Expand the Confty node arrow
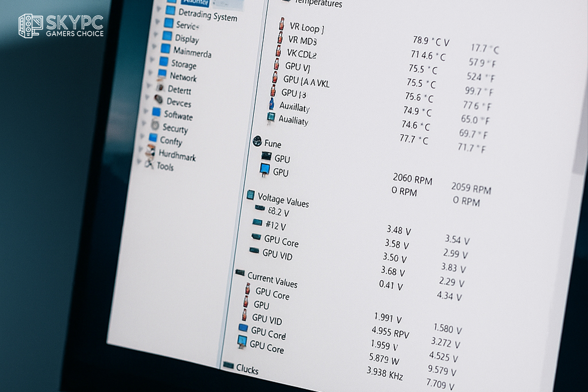This screenshot has height=392, width=588. [142, 137]
